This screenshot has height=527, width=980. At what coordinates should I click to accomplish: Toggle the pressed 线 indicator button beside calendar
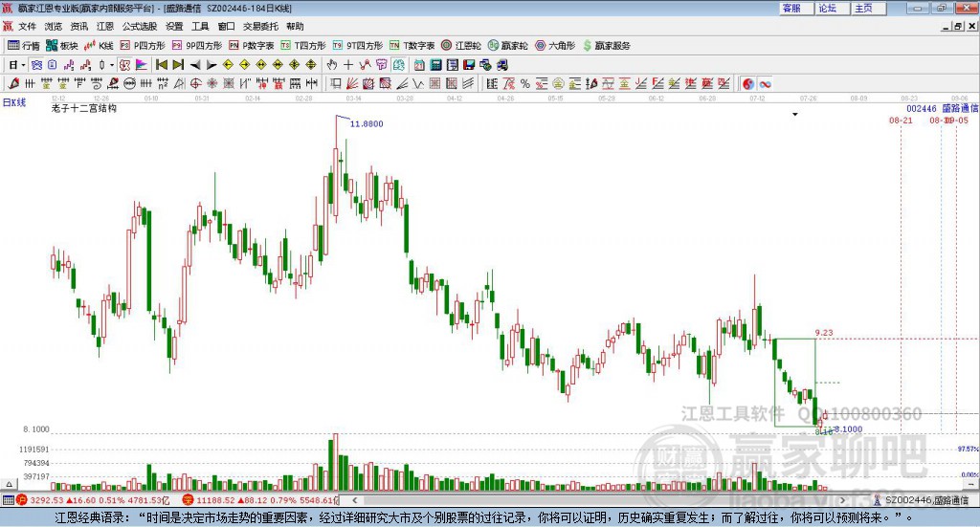point(399,65)
